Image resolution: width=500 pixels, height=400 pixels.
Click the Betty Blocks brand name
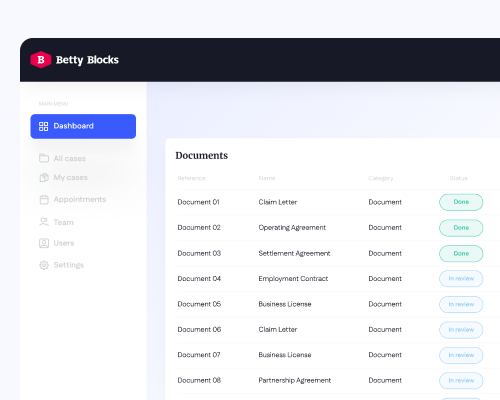pos(87,60)
